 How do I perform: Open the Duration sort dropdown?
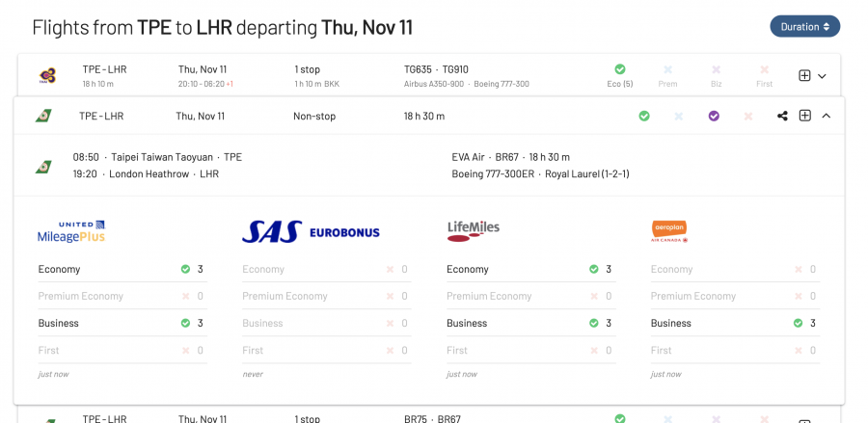pyautogui.click(x=804, y=26)
